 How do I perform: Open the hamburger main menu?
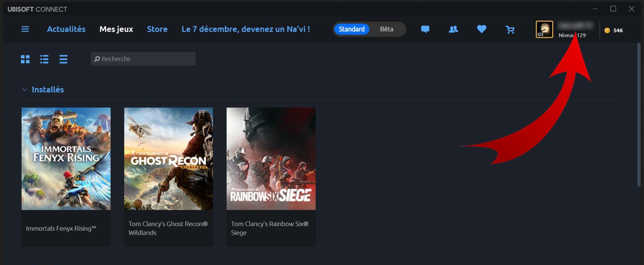point(25,29)
